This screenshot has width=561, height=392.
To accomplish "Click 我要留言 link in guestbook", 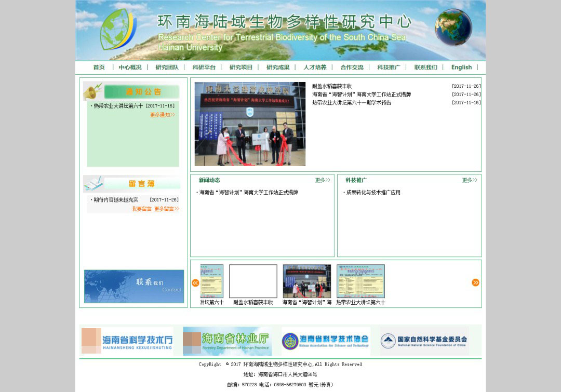I will point(141,209).
